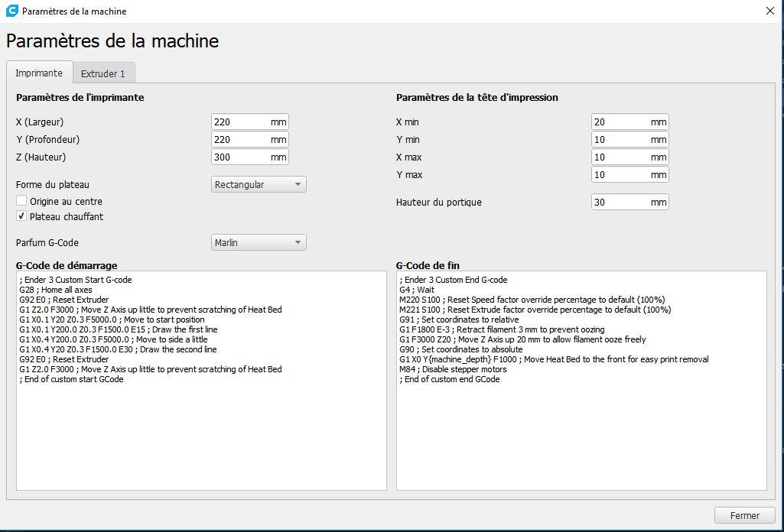Click the Fermer button
This screenshot has width=784, height=532.
[744, 515]
